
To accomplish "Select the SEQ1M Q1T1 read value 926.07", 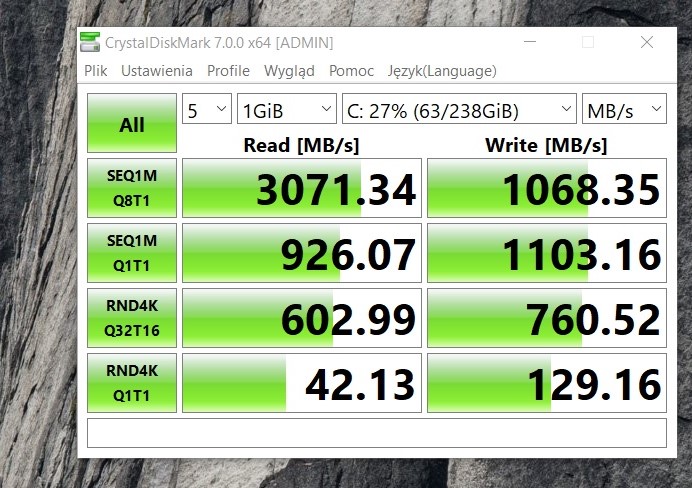I will pos(302,253).
